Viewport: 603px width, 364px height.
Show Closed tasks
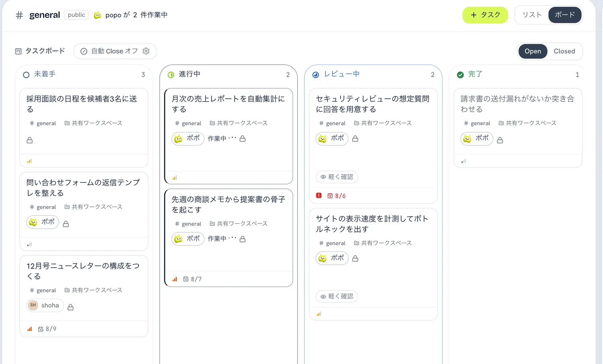pyautogui.click(x=564, y=51)
